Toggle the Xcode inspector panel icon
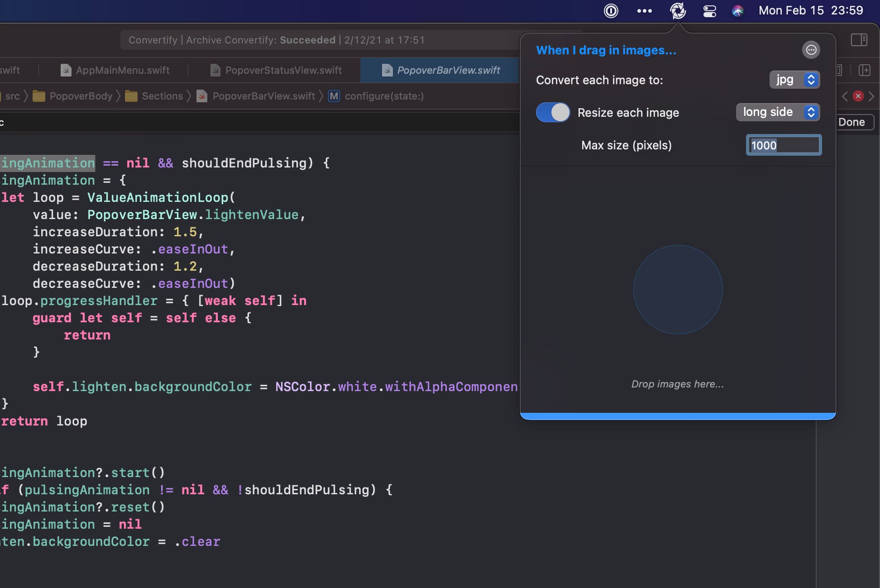Viewport: 880px width, 588px height. 859,40
